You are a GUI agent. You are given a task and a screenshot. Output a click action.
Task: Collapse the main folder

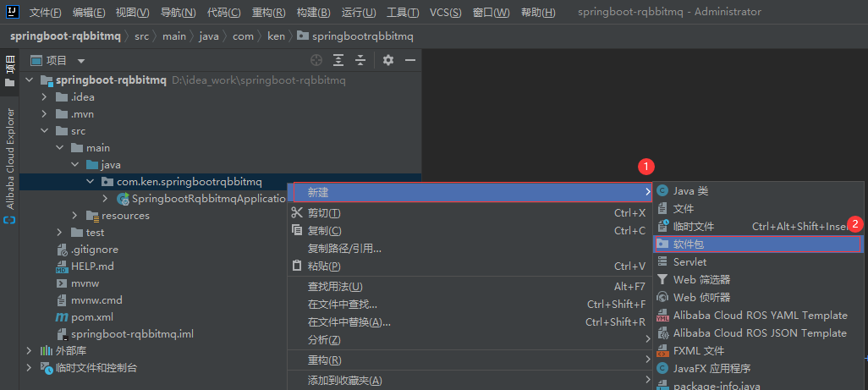[60, 148]
